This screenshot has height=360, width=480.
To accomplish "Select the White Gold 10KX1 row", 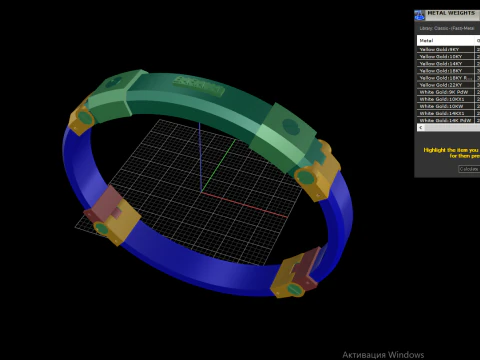I will click(448, 99).
